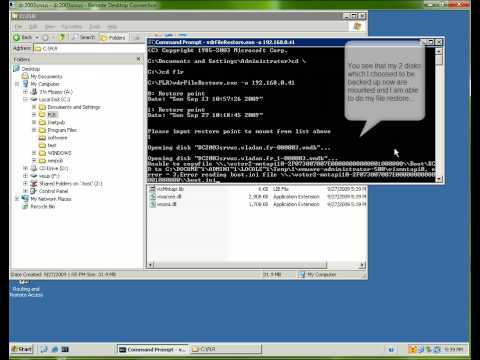Select the WINDOWS folder
This screenshot has width=480, height=360.
point(59,153)
